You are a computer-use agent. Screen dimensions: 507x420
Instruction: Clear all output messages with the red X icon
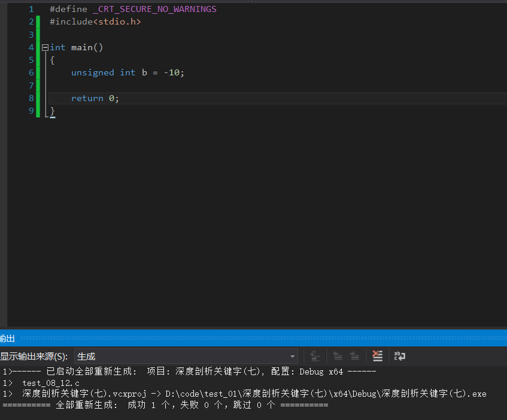point(377,355)
